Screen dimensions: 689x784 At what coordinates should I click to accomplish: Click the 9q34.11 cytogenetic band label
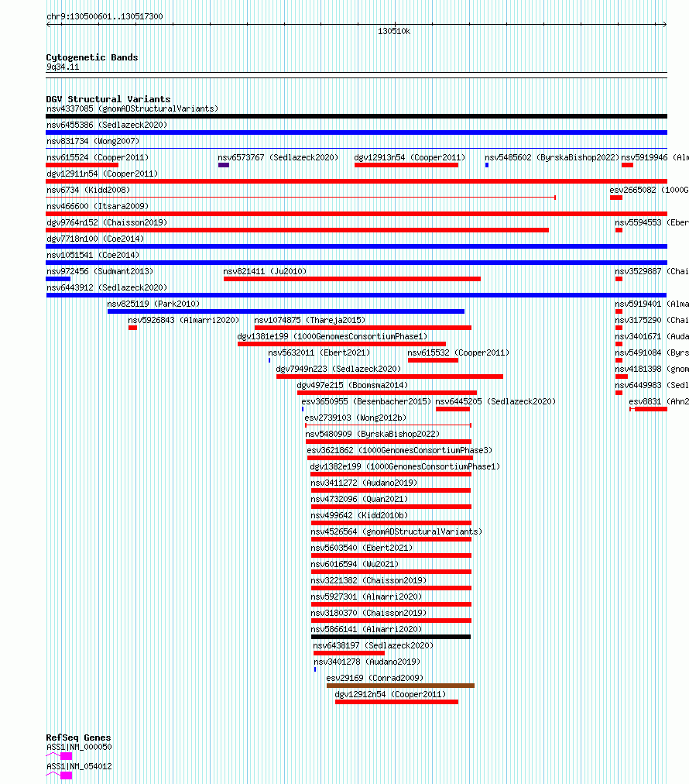pyautogui.click(x=63, y=67)
